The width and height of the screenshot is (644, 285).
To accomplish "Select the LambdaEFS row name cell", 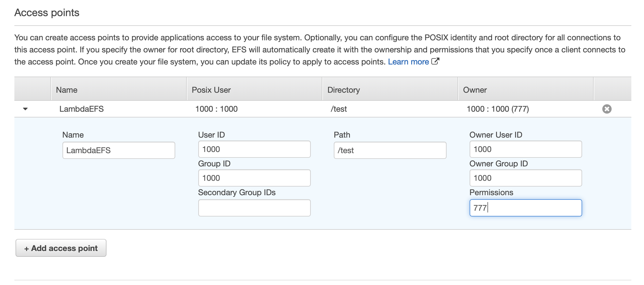I will tap(81, 109).
